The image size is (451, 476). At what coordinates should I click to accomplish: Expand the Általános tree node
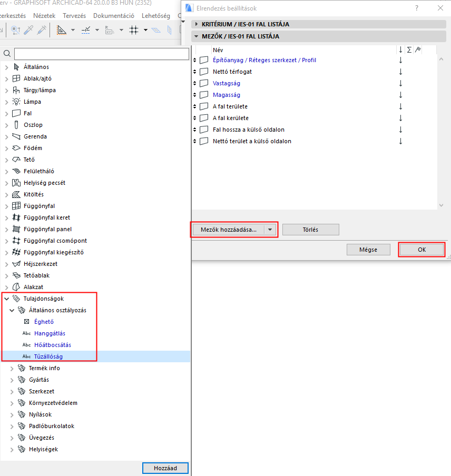tap(7, 67)
